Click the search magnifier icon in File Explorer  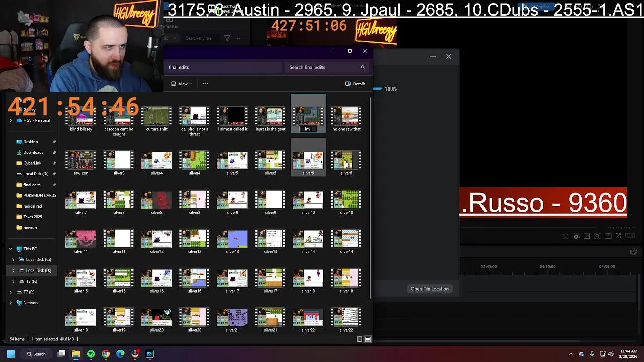(362, 67)
